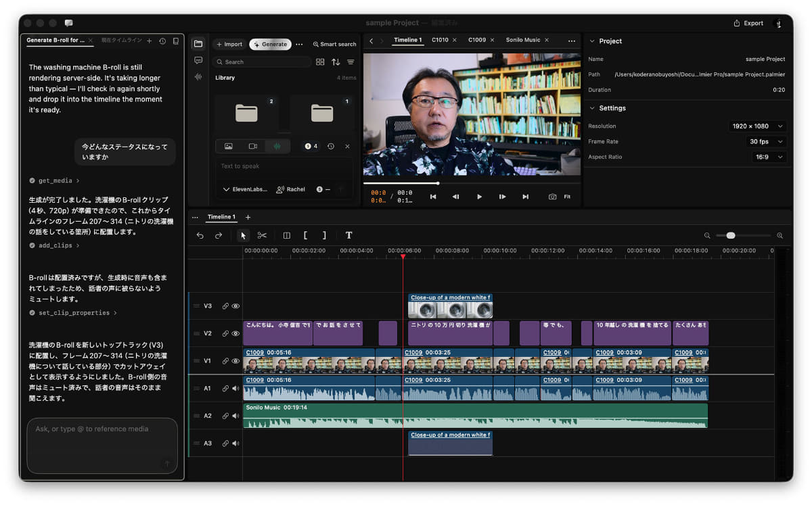Viewport: 812px width, 505px height.
Task: Toggle visibility of the V1 track
Action: (x=236, y=361)
